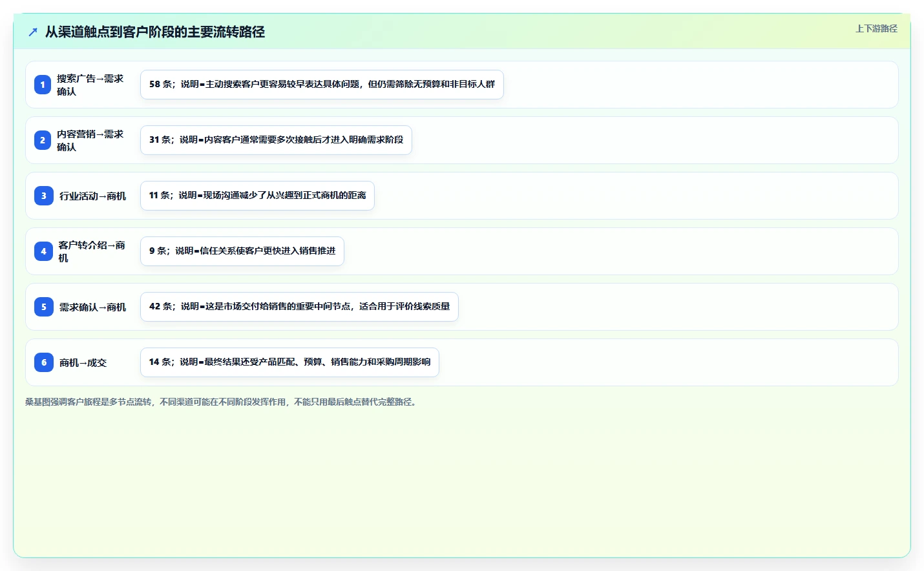
Task: Click the title 从渠道触点到客户阶段的主要流转路径
Action: pyautogui.click(x=155, y=32)
